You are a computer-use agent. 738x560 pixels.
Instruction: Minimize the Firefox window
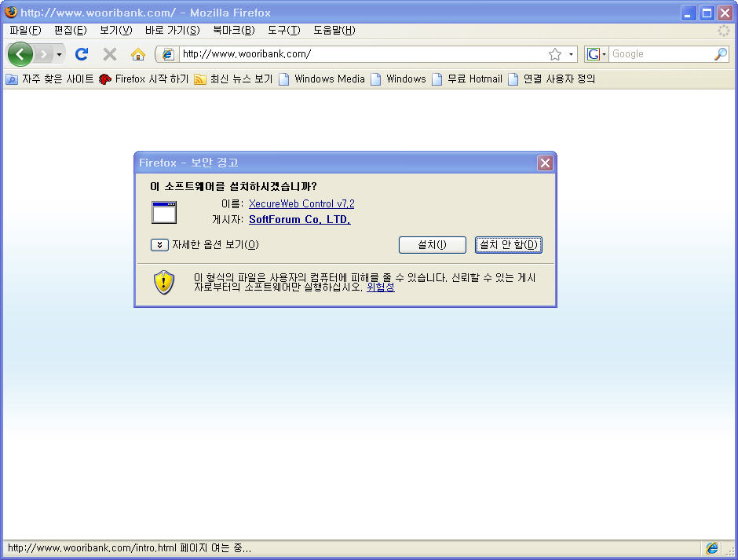689,13
